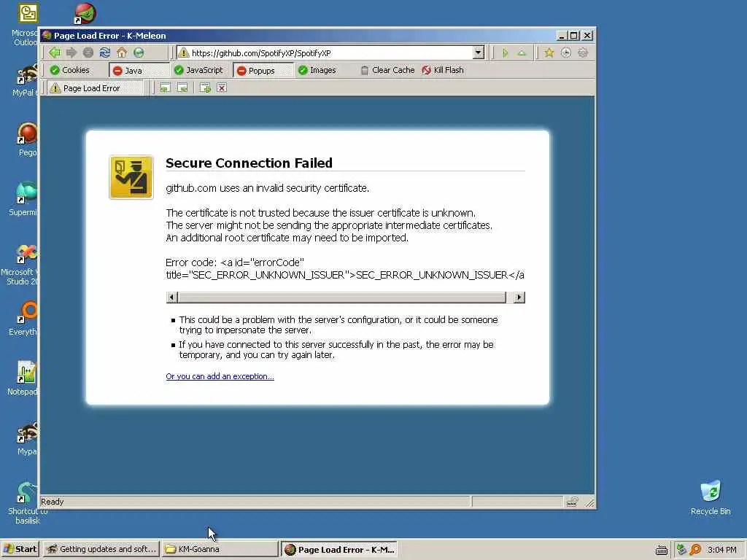747x560 pixels.
Task: Toggle Images loading
Action: 317,70
